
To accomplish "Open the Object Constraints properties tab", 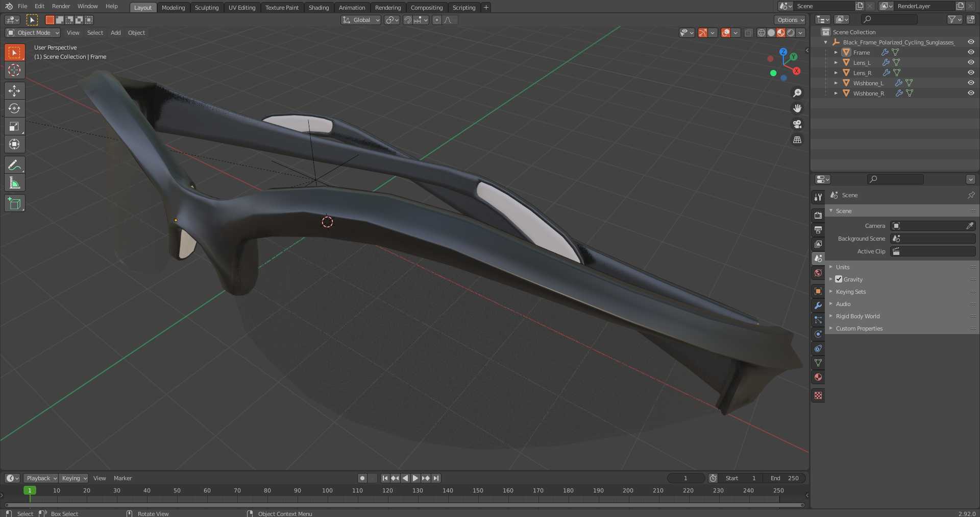I will pos(818,348).
